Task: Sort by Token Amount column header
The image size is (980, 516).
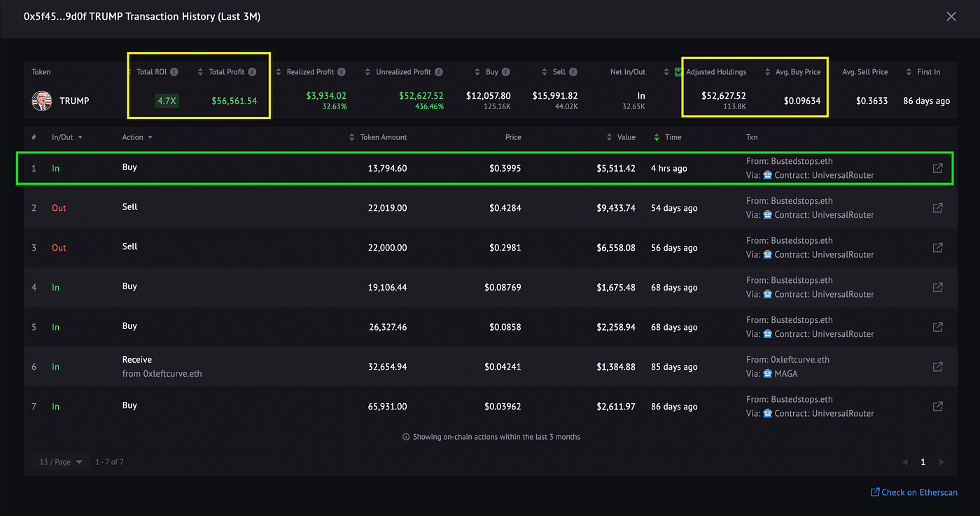Action: [378, 137]
